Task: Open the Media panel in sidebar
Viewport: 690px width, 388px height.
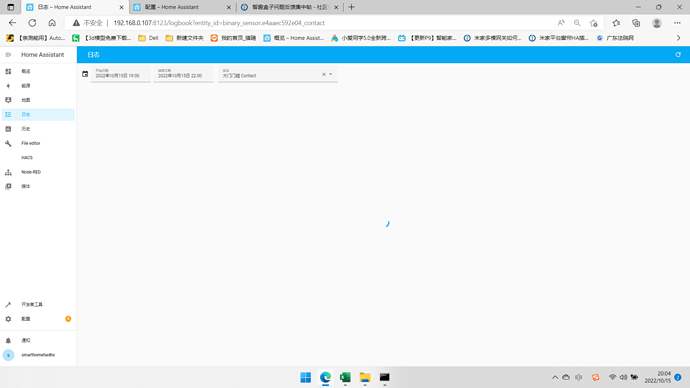Action: point(38,187)
